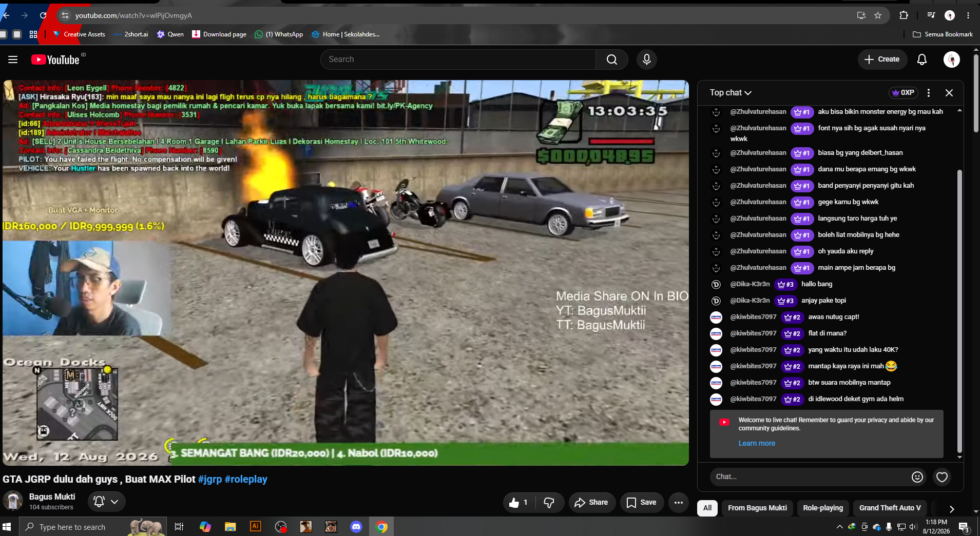Open Download page bookmark
This screenshot has width=980, height=536.
tap(219, 34)
